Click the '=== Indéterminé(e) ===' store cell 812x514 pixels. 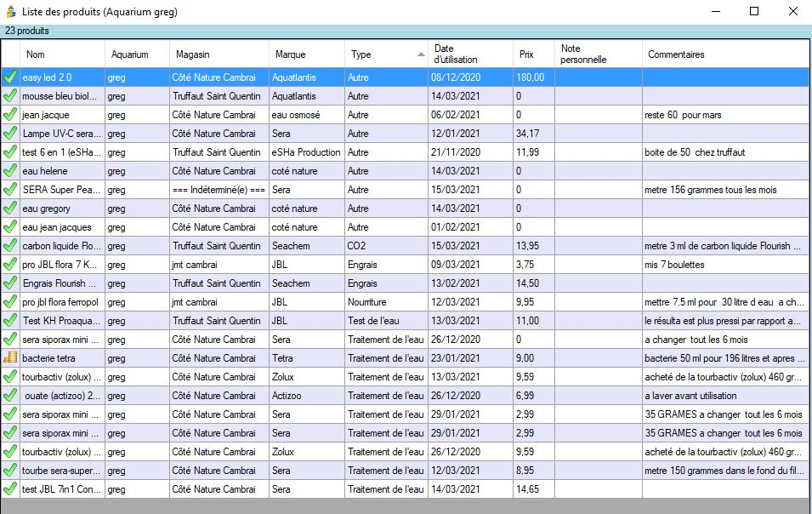click(x=219, y=190)
